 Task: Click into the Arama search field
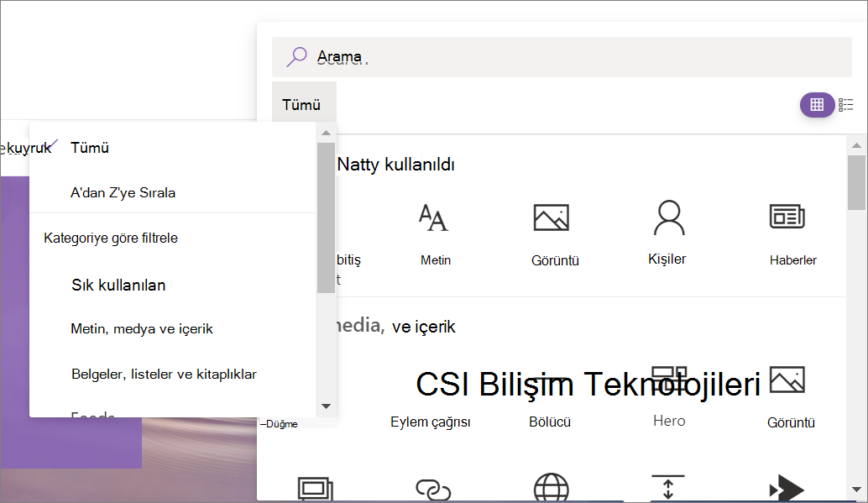coord(562,57)
